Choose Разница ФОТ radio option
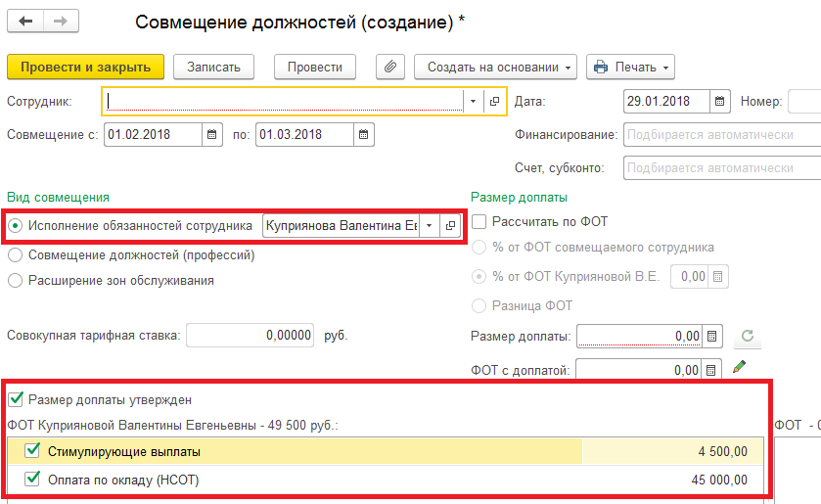Viewport: 821px width, 504px height. point(479,306)
